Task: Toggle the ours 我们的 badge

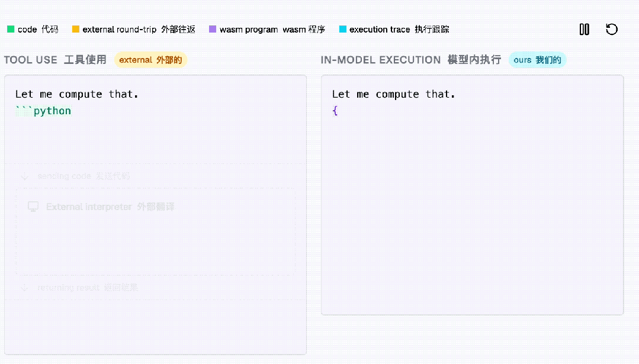Action: (x=537, y=59)
